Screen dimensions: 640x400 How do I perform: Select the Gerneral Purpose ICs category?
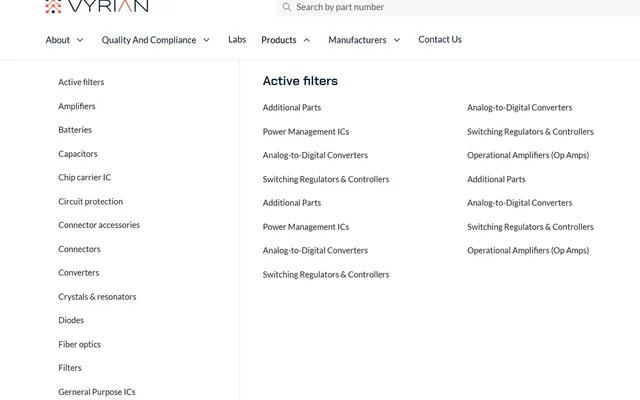coord(97,392)
